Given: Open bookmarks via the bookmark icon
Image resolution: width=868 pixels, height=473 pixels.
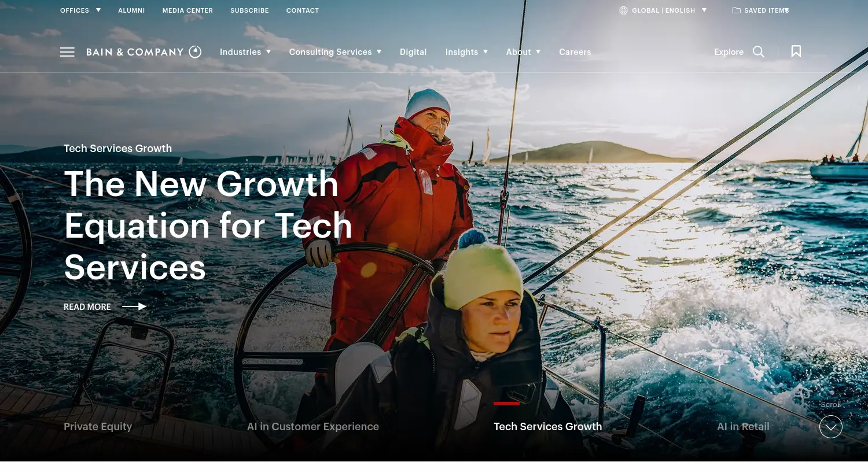Looking at the screenshot, I should (x=796, y=51).
